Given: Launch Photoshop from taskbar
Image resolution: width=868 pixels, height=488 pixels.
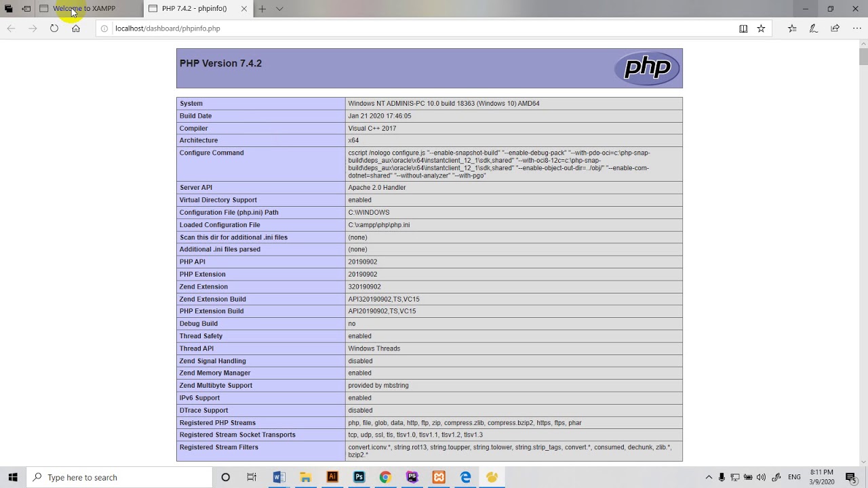Looking at the screenshot, I should pos(359,477).
